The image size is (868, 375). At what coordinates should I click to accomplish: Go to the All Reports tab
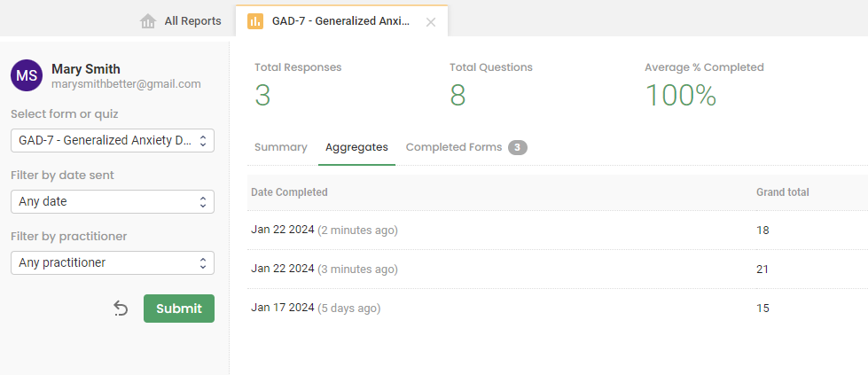pyautogui.click(x=192, y=21)
